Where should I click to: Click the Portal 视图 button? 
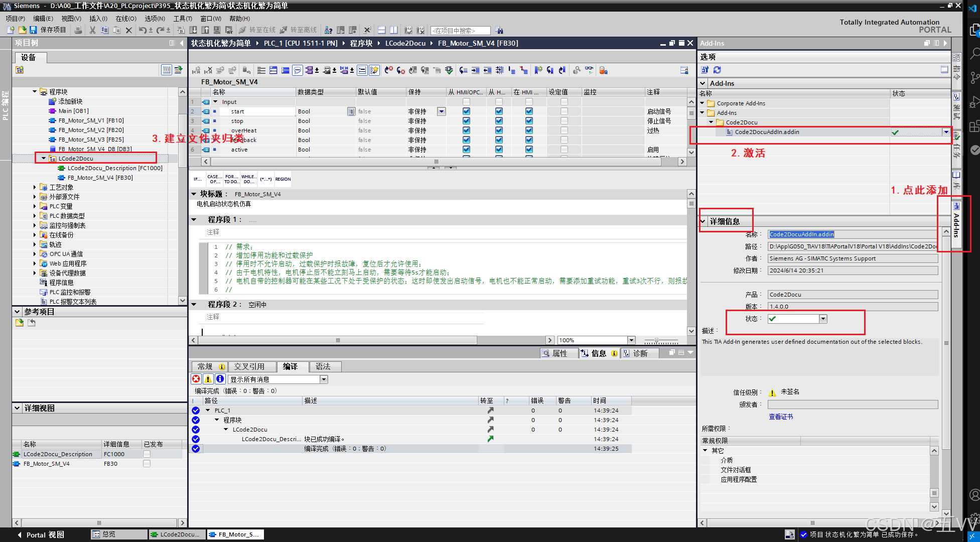(x=41, y=535)
